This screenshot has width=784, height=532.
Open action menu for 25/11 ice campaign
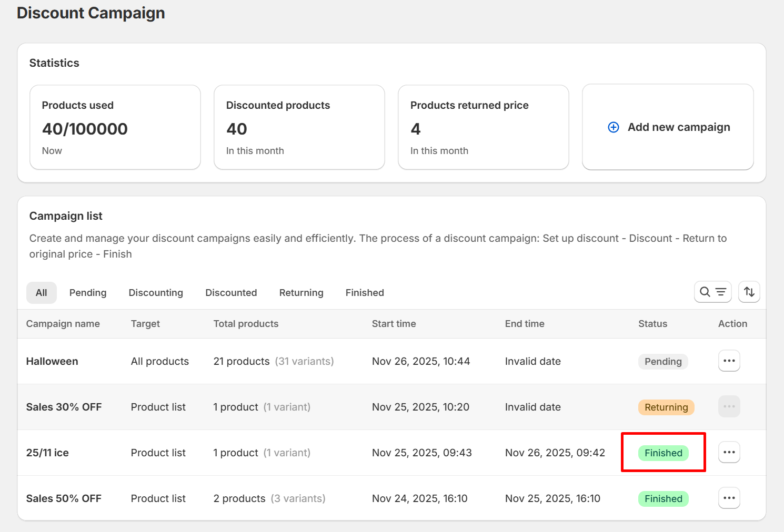729,453
